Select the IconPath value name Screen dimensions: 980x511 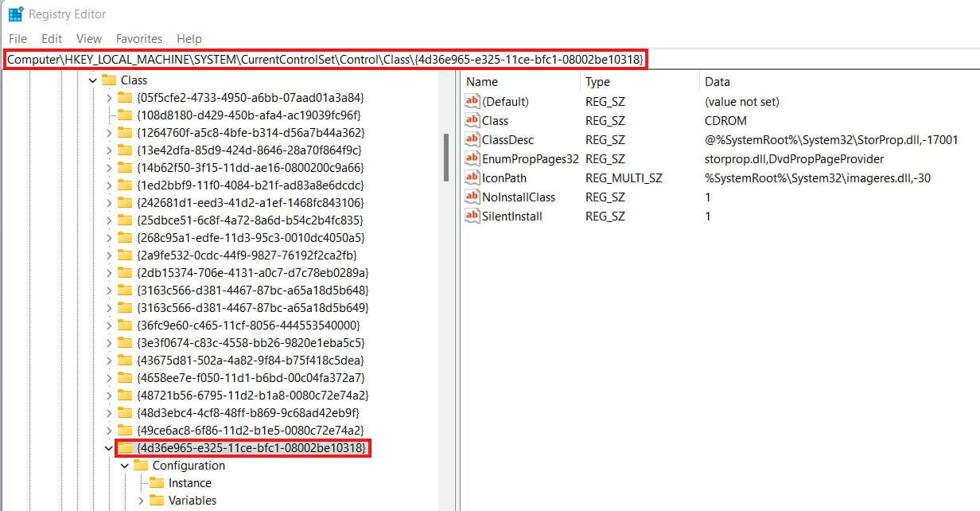[x=504, y=178]
